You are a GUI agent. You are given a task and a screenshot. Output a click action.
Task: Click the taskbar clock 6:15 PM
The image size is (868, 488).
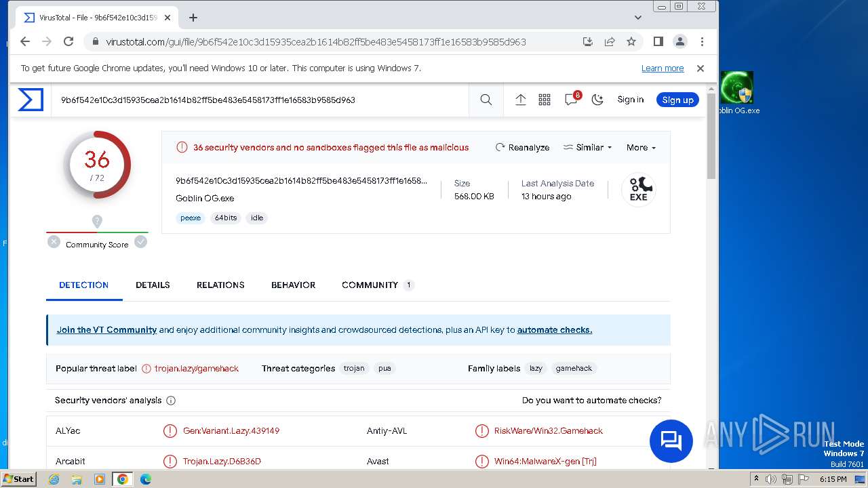click(833, 479)
